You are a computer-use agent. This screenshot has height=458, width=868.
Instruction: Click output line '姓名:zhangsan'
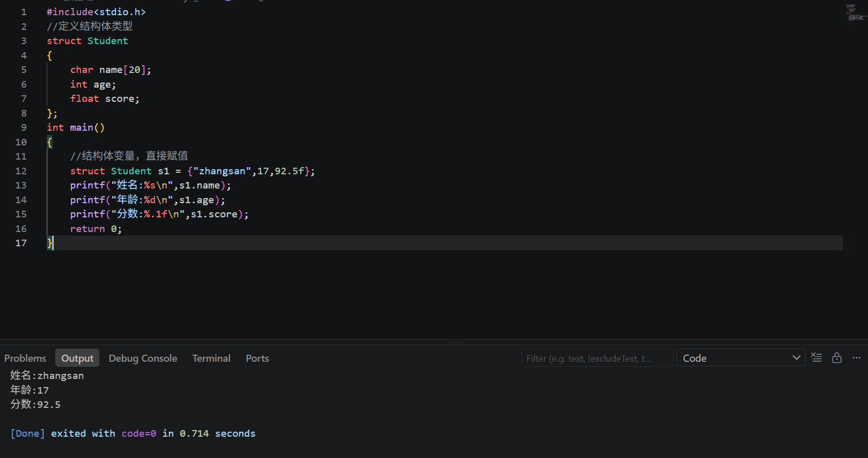(x=47, y=375)
